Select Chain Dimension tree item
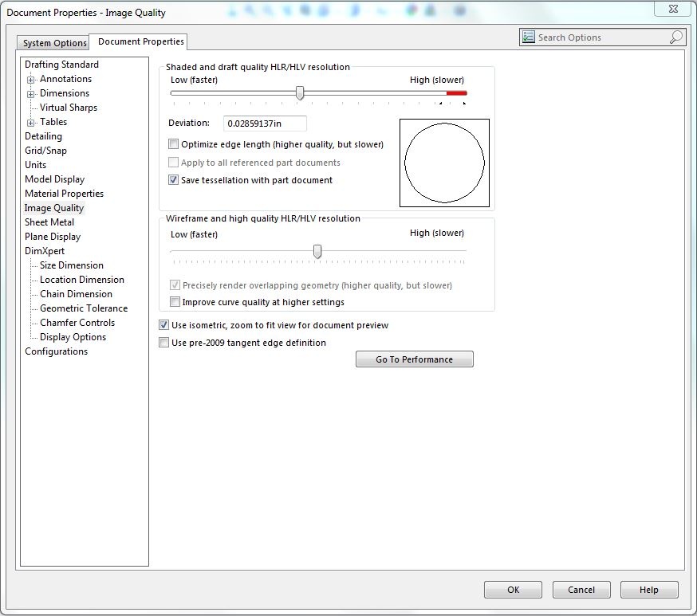Screen dimensions: 697x616 click(x=76, y=294)
